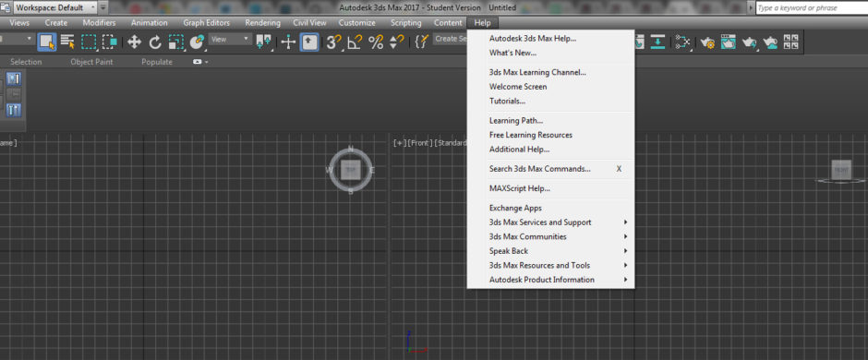Click the [+] Front viewport label
This screenshot has width=868, height=360.
coord(399,143)
